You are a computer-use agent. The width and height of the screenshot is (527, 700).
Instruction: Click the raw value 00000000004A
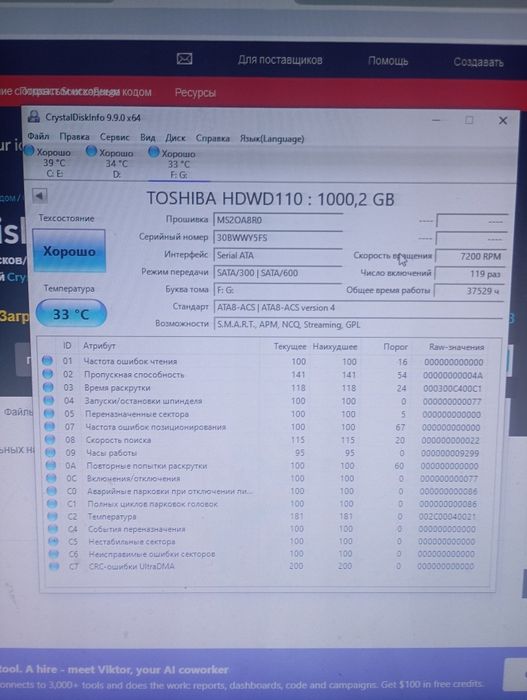pyautogui.click(x=452, y=375)
